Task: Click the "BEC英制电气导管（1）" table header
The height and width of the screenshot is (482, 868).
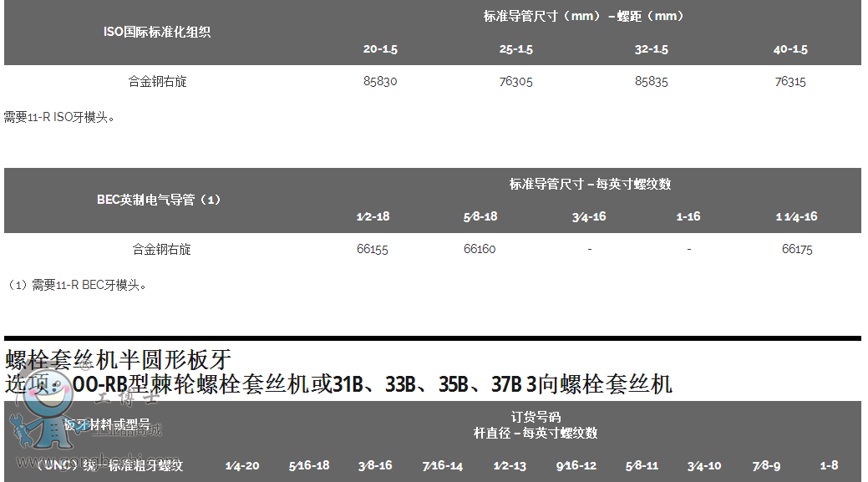Action: pos(159,200)
